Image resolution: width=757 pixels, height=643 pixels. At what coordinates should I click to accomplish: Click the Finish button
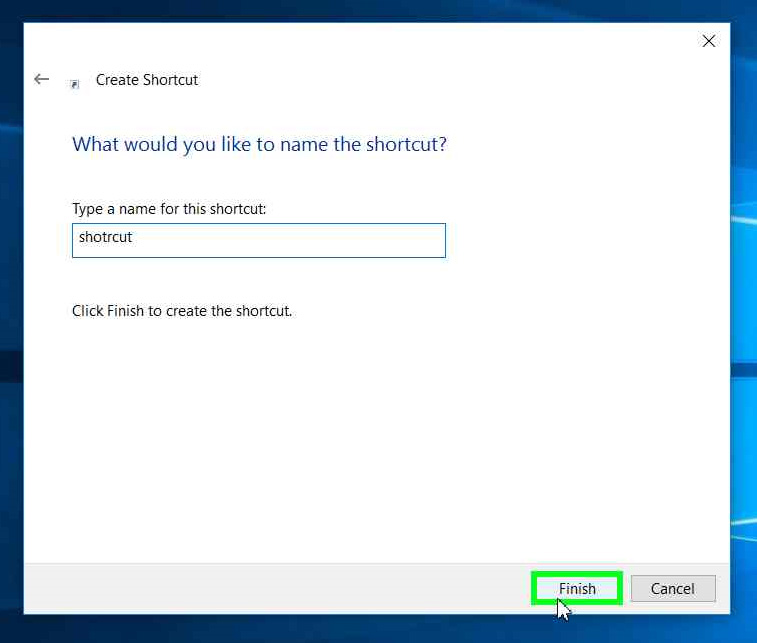click(x=577, y=588)
